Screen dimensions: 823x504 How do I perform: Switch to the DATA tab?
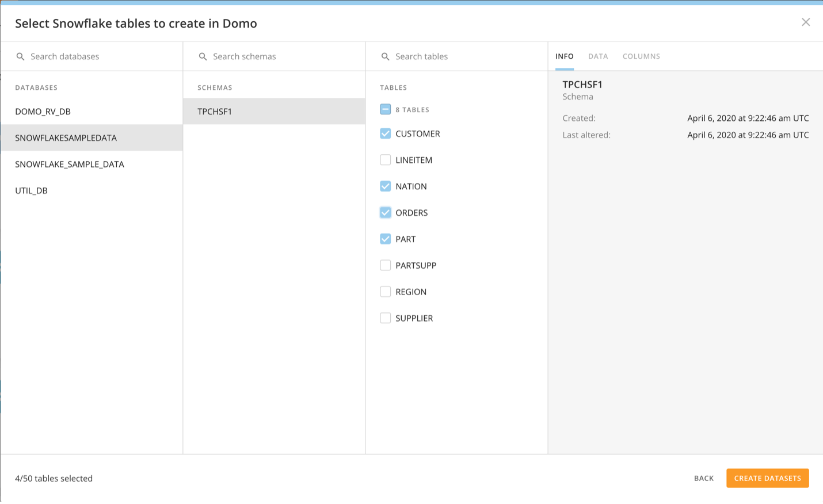pos(598,56)
